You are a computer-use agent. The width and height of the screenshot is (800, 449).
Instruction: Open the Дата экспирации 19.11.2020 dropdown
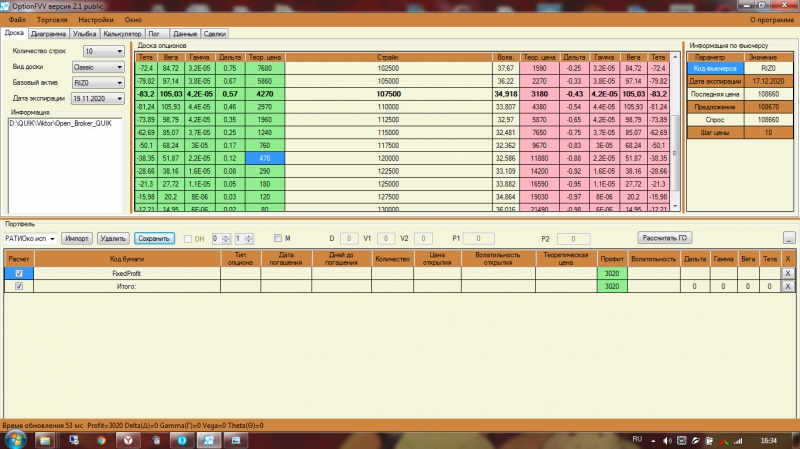coord(97,98)
